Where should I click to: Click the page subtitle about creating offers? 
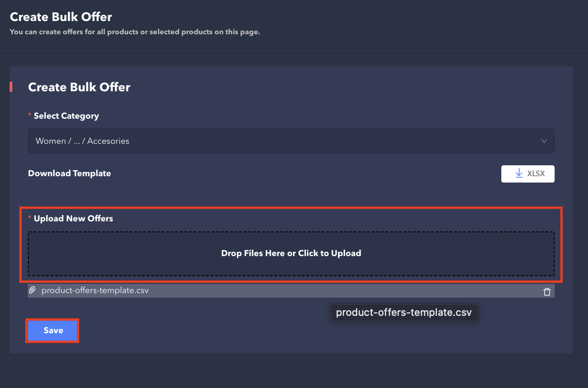135,32
